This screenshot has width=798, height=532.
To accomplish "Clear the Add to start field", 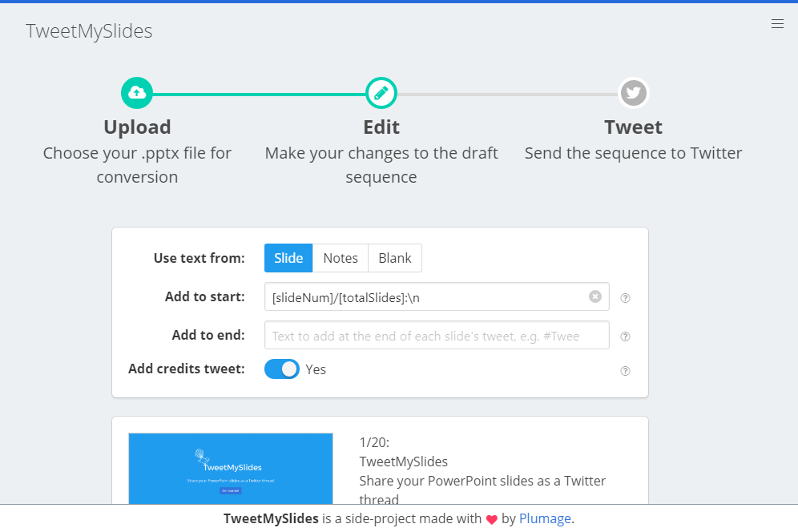I will click(x=595, y=296).
